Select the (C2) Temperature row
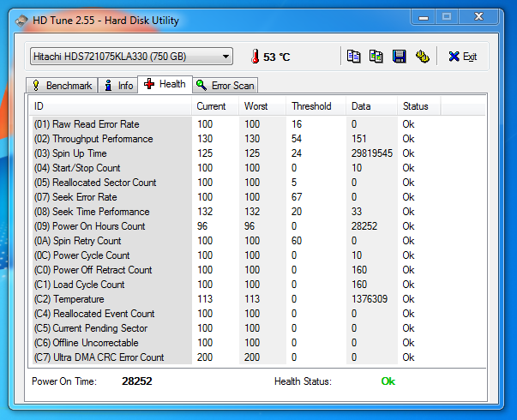Image resolution: width=517 pixels, height=420 pixels. coord(257,299)
